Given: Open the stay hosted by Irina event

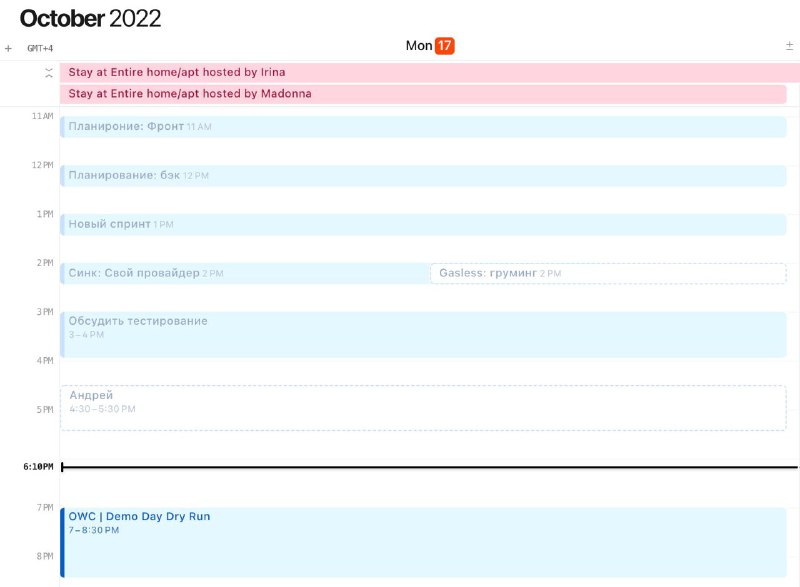Looking at the screenshot, I should click(x=430, y=72).
